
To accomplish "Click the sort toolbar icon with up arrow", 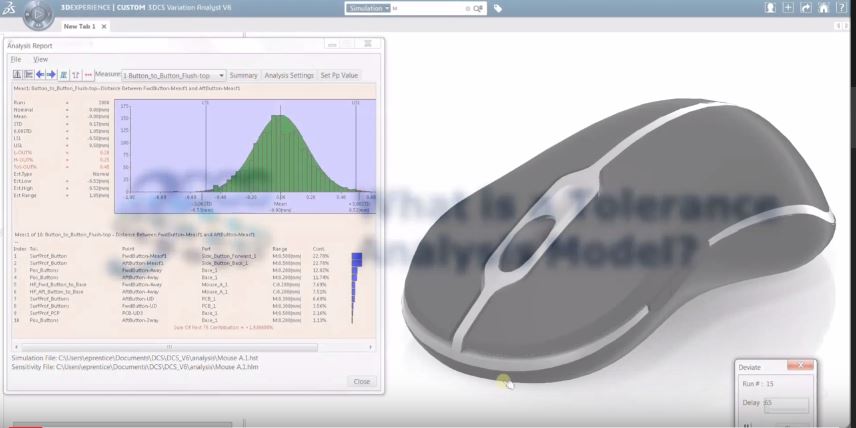I will [x=76, y=75].
